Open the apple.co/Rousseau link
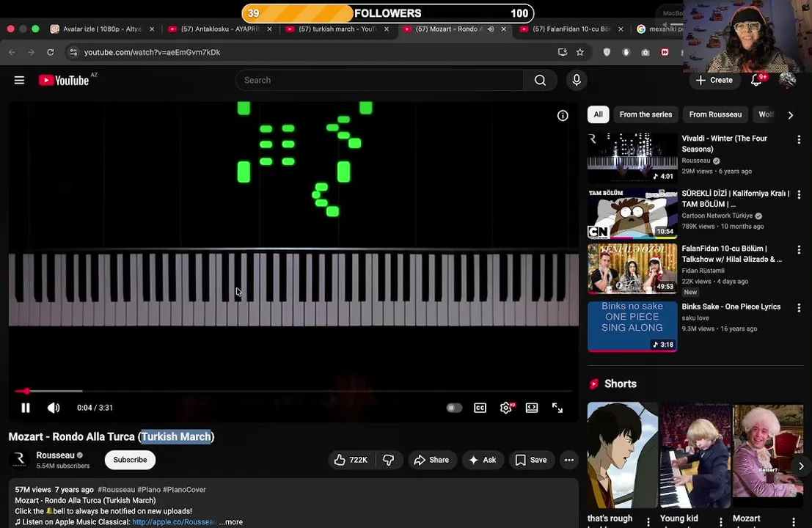The width and height of the screenshot is (812, 528). click(x=175, y=522)
